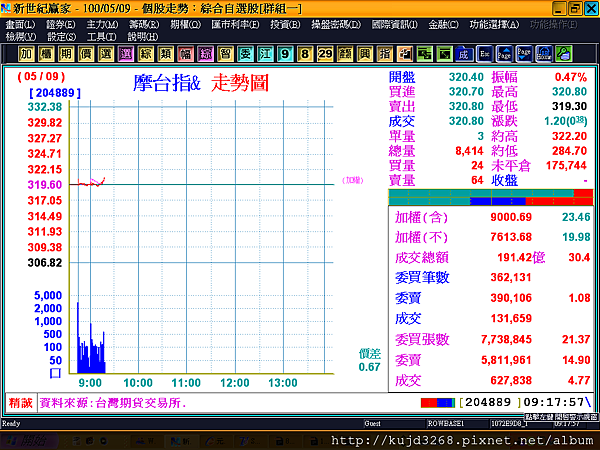Open the 說明(H) help menu

click(142, 37)
